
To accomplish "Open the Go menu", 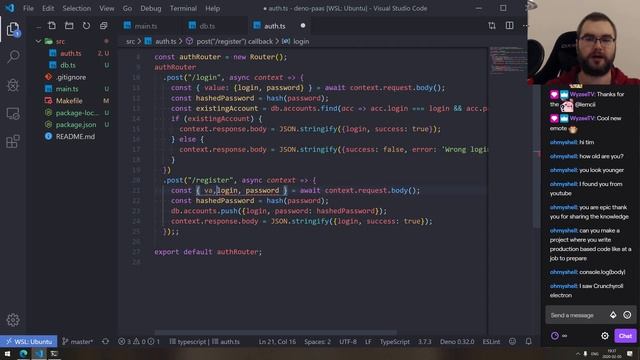I will click(x=127, y=8).
